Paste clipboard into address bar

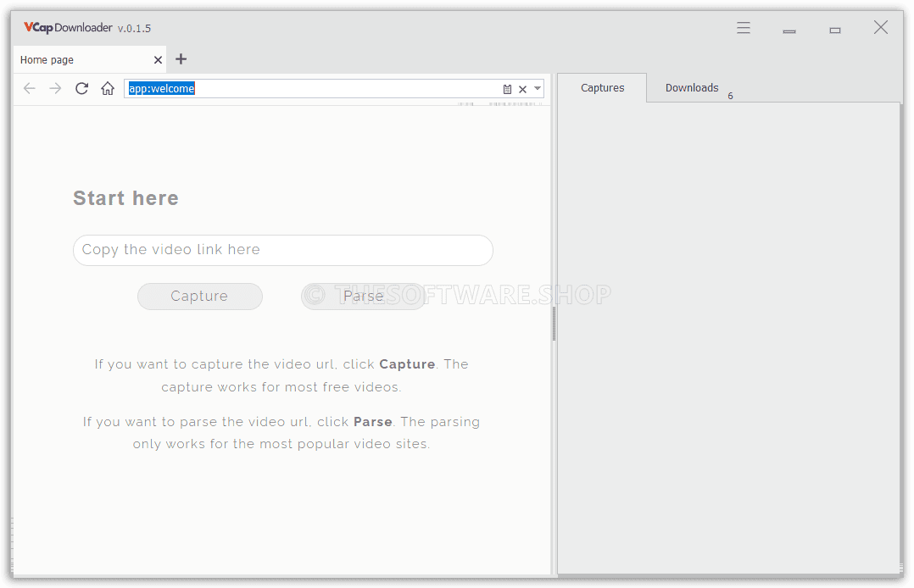pyautogui.click(x=507, y=89)
